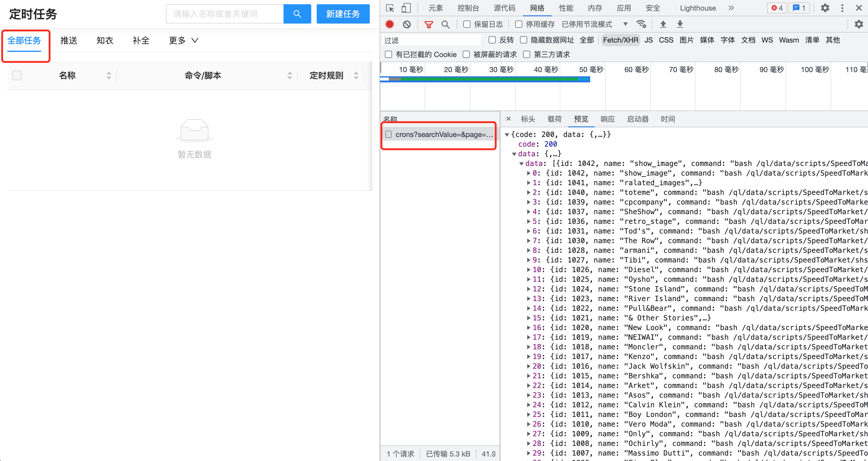Select all rows via table header checkbox
Screen dimensions: 868x461
coord(17,75)
